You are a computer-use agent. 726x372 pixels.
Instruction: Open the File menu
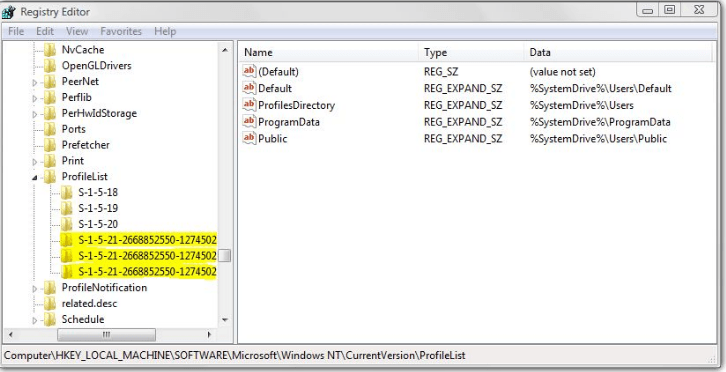[x=16, y=31]
